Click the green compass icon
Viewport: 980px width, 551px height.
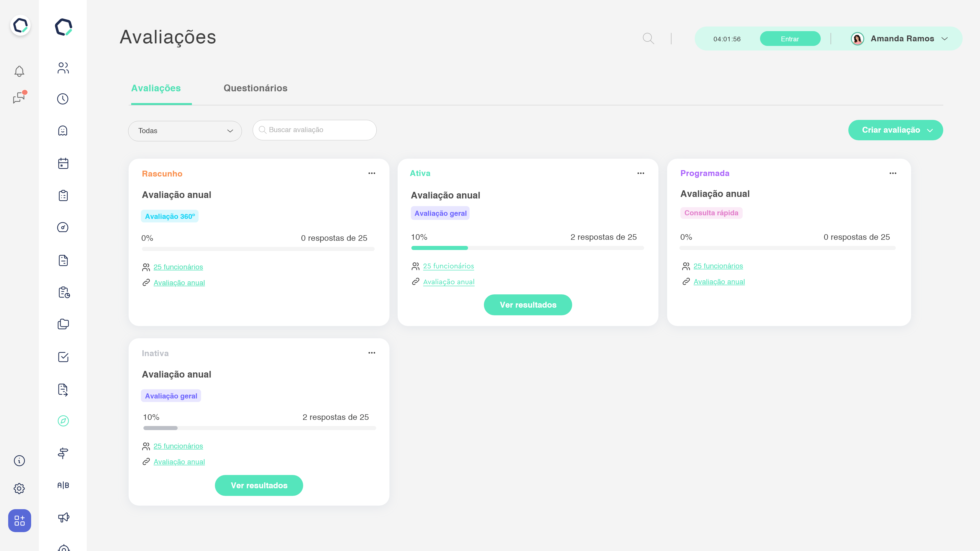[63, 421]
